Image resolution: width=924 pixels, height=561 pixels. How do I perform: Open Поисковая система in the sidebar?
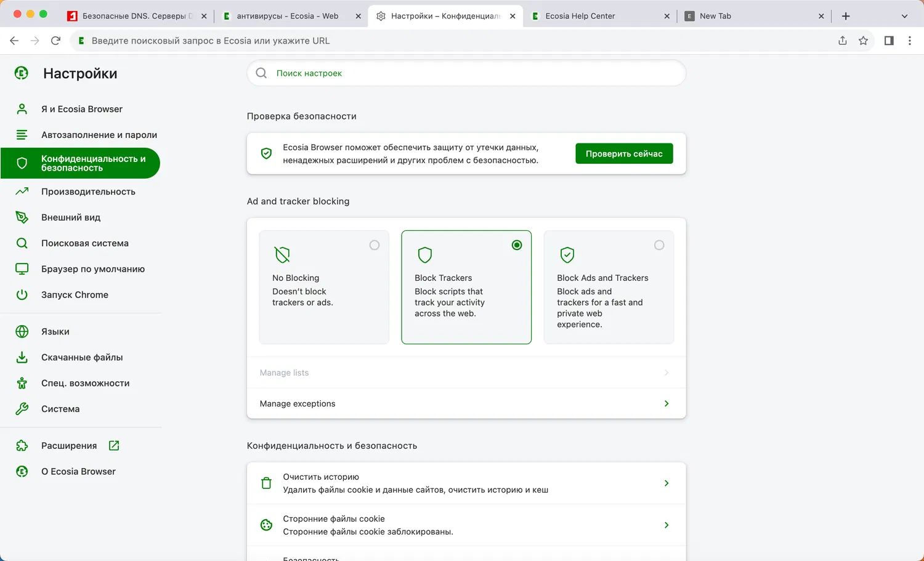85,243
